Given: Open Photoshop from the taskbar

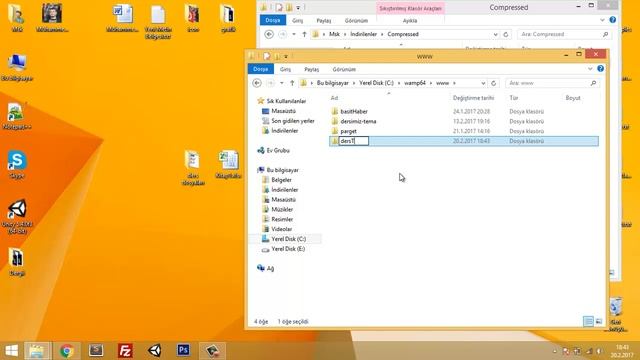Looking at the screenshot, I should coord(184,350).
